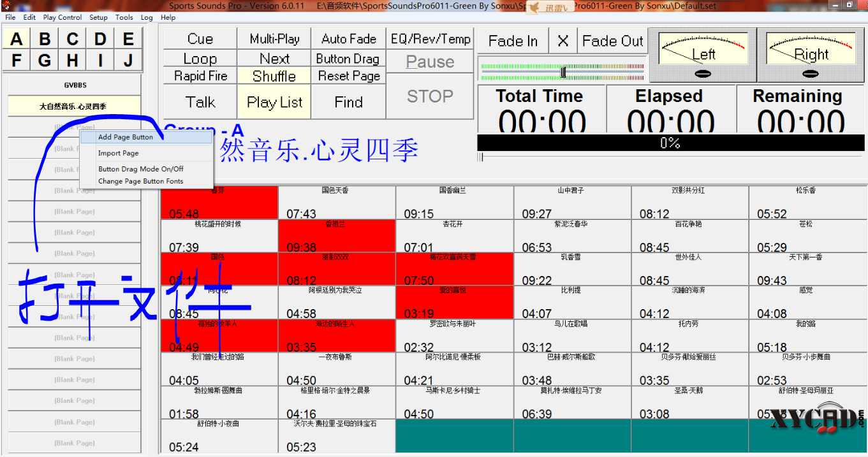Viewport: 868px width, 457px height.
Task: Open the EQ/Rev/Temp panel
Action: (430, 39)
